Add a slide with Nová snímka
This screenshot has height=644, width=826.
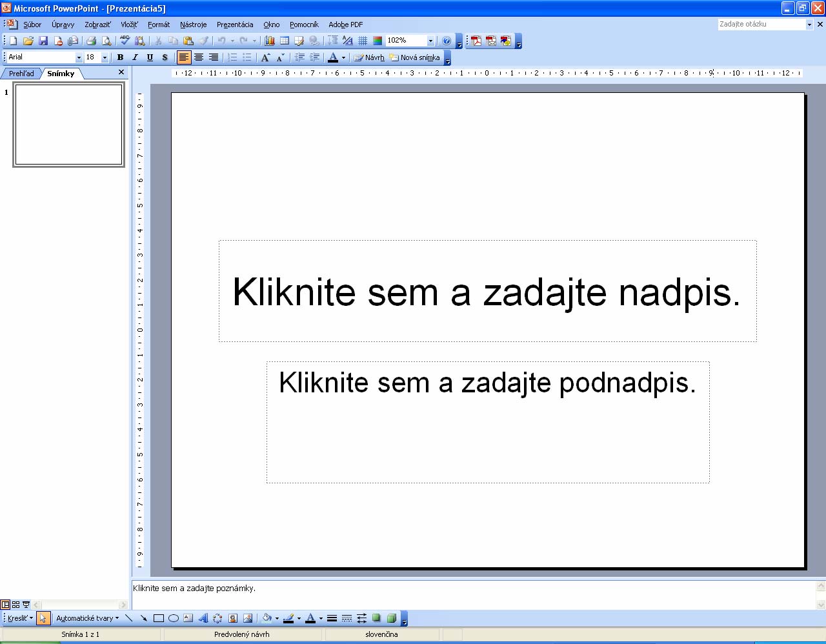click(x=414, y=57)
